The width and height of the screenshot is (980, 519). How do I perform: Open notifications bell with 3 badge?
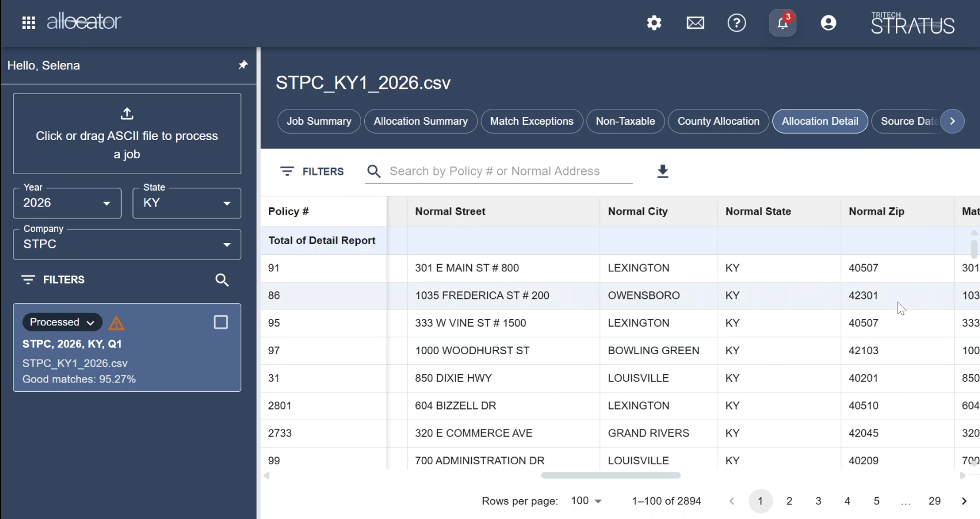point(782,23)
